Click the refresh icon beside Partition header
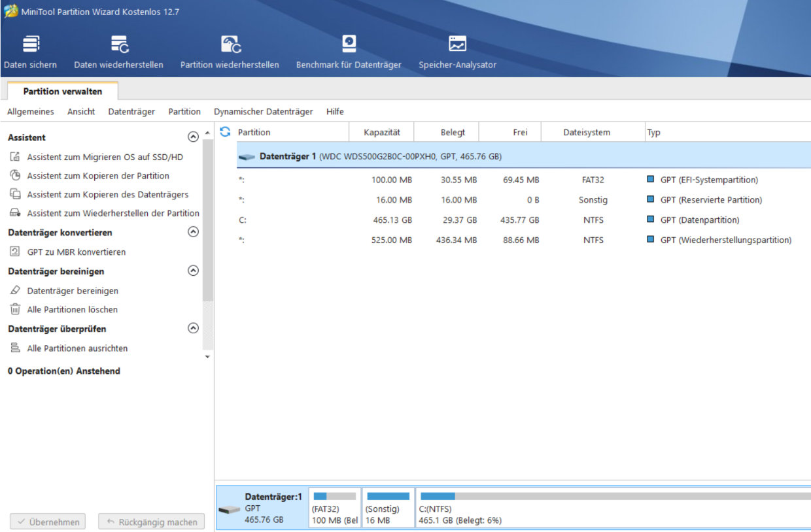Screen dimensions: 811x532 click(226, 131)
